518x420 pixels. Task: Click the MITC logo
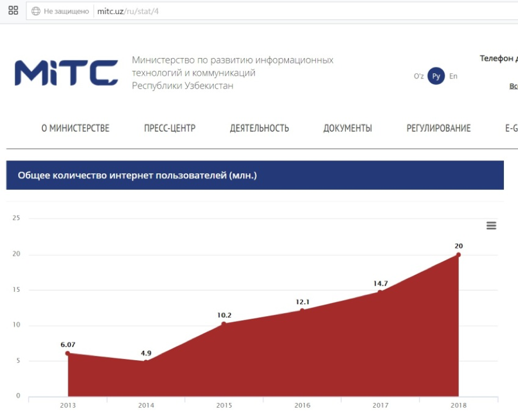pos(66,73)
